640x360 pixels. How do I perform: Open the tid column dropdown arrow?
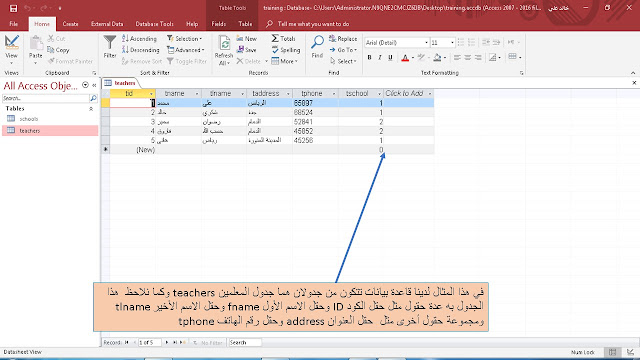[151, 94]
